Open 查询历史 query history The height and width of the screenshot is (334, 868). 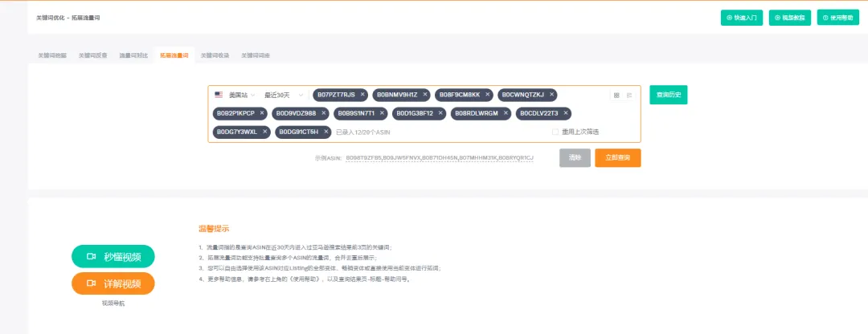(x=668, y=95)
